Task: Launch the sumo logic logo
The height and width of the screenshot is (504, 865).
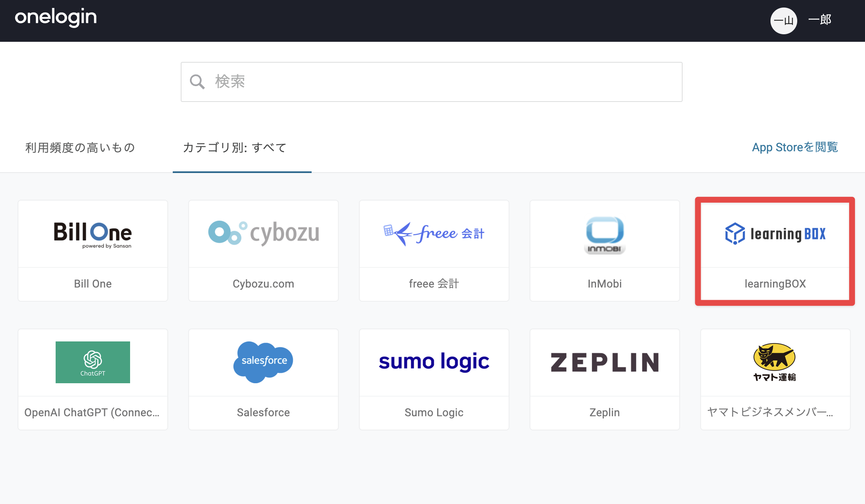Action: tap(434, 362)
